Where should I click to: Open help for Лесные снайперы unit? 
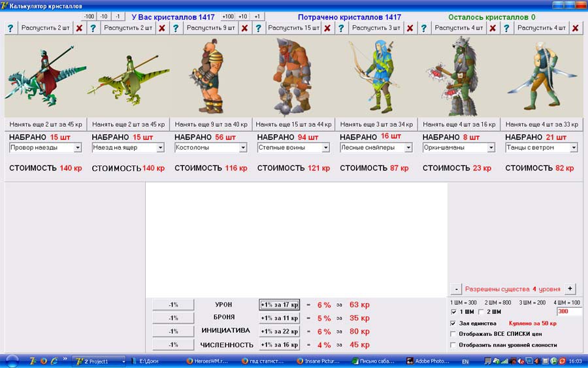(x=341, y=28)
